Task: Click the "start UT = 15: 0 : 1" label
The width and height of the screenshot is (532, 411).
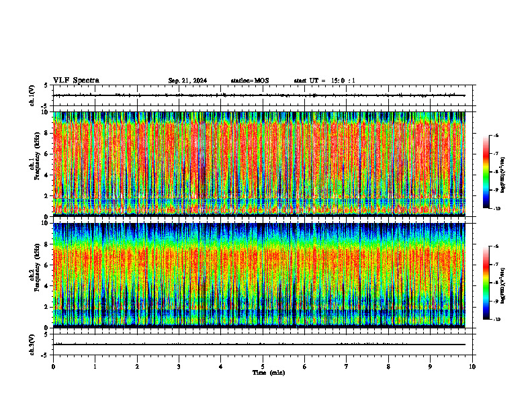Action: coord(324,81)
